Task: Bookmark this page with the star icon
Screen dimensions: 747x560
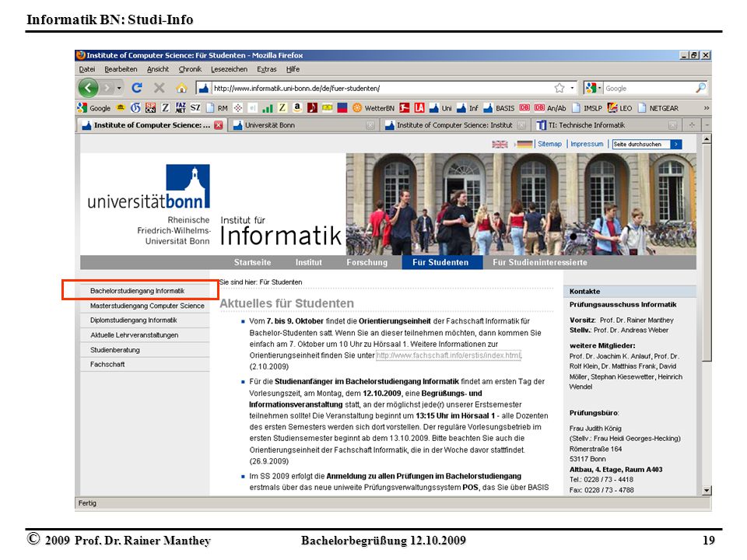Action: [x=559, y=88]
